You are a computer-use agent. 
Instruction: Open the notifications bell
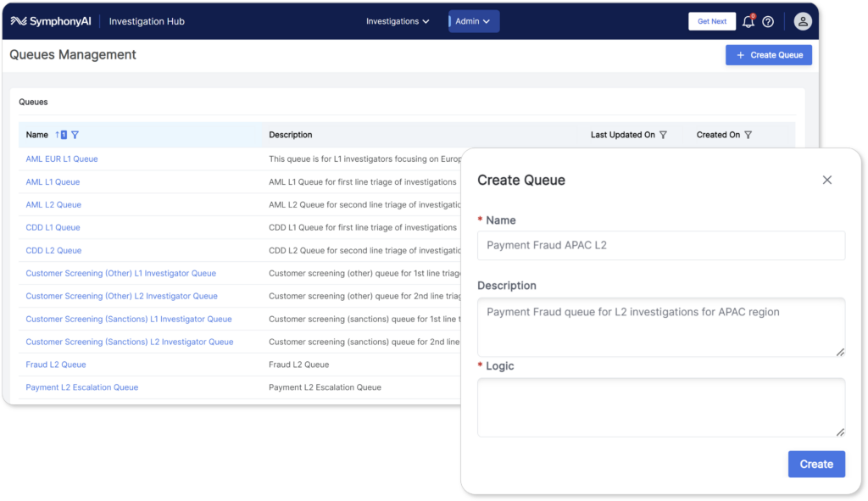click(748, 22)
